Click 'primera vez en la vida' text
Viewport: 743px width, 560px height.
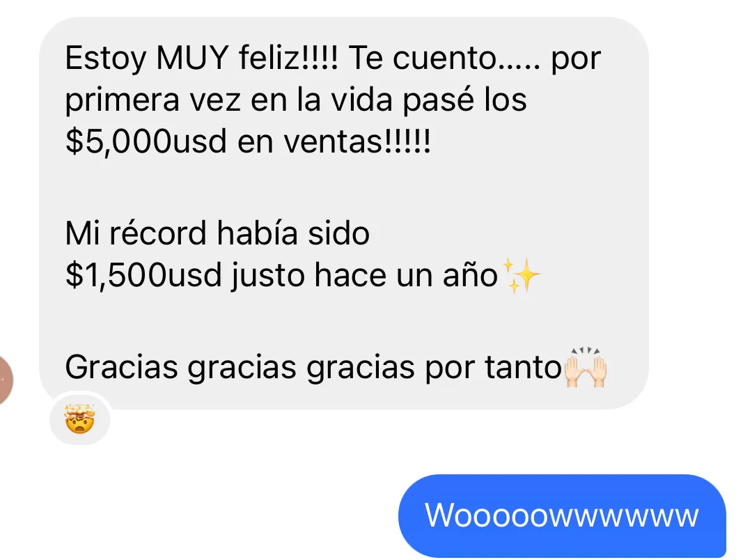[x=229, y=100]
